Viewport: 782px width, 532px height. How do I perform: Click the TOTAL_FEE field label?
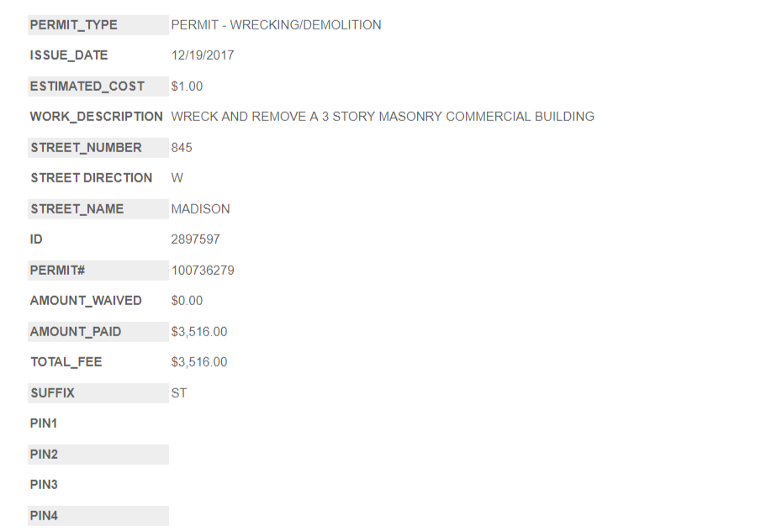[66, 362]
